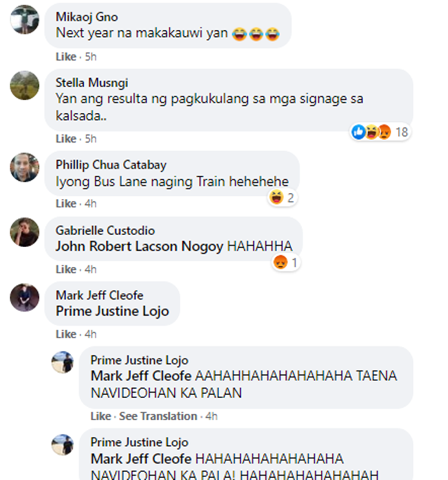Open tagged John Robert Lacson Nogoy profile
Image resolution: width=448 pixels, height=480 pixels.
tap(139, 247)
